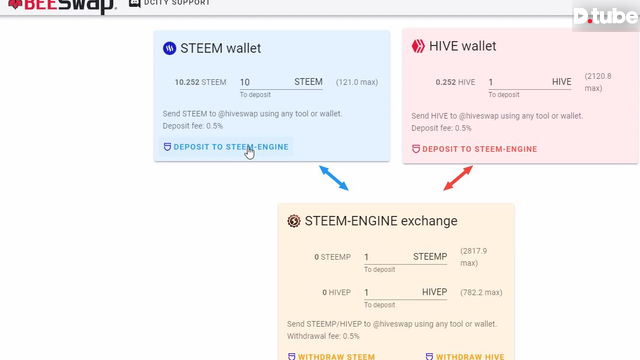Focus the STEEM amount to deposit field
Viewport: 640px width, 360px height.
pos(281,82)
